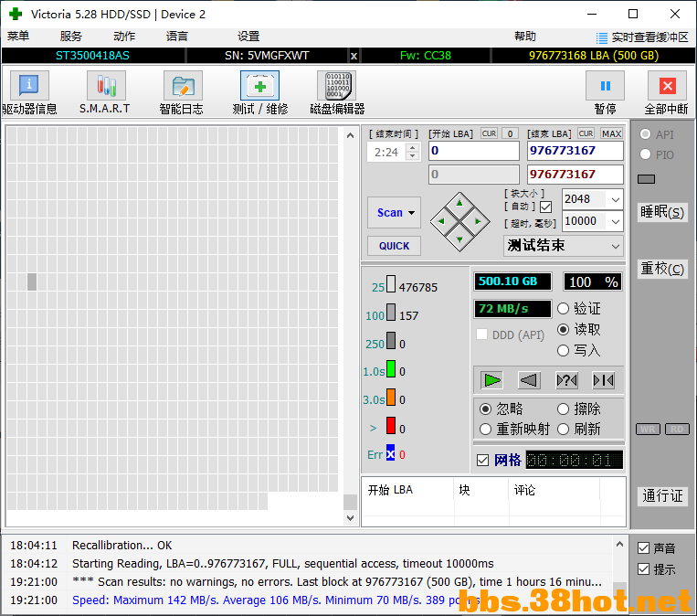Open the 测试结束 end-of-test action dropdown

coord(564,246)
